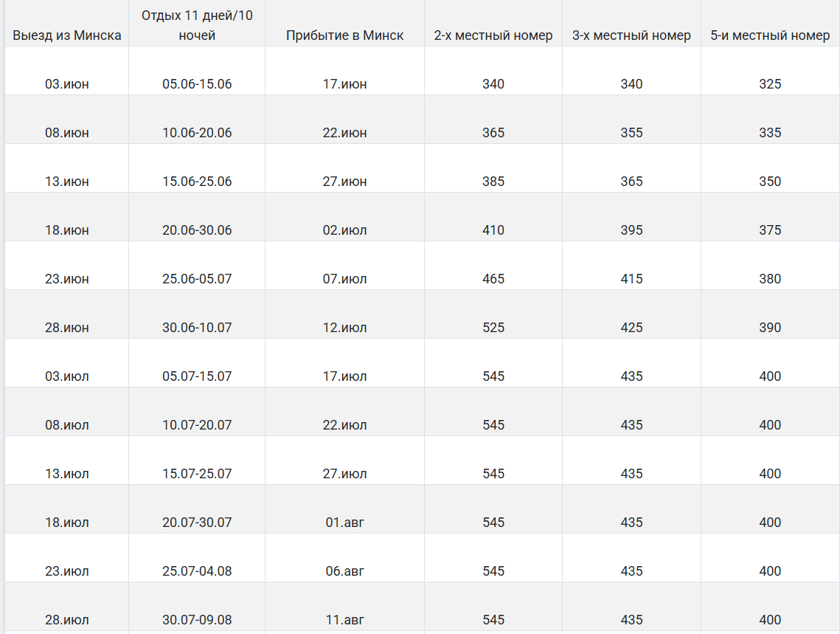This screenshot has width=840, height=634.
Task: Click the arrival date 27.июн cell
Action: (x=344, y=182)
